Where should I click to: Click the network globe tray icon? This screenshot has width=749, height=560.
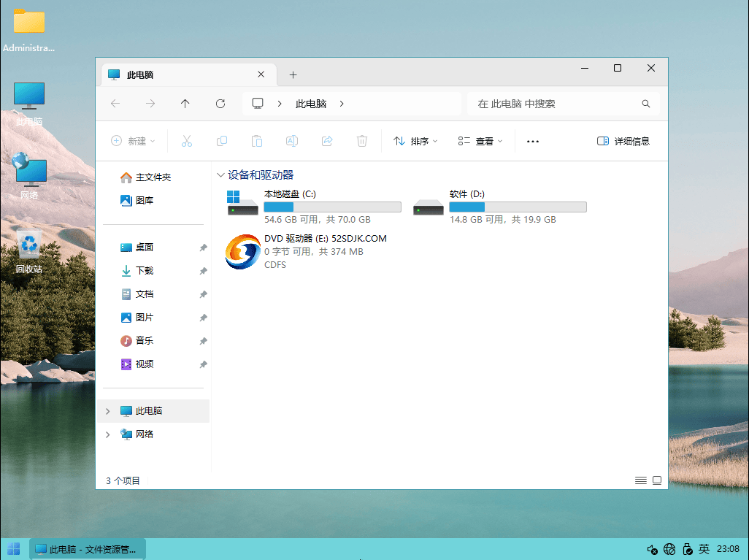(669, 550)
